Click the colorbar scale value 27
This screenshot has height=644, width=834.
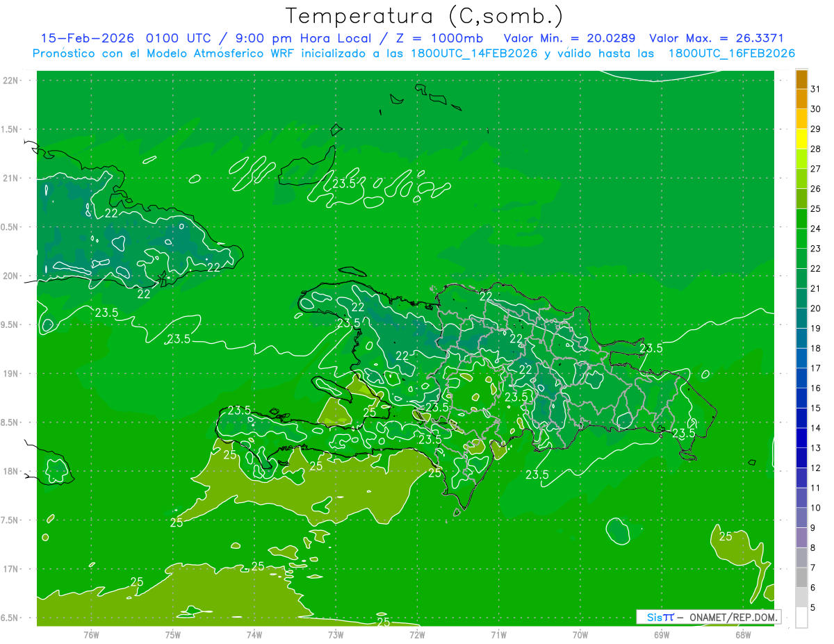[815, 169]
